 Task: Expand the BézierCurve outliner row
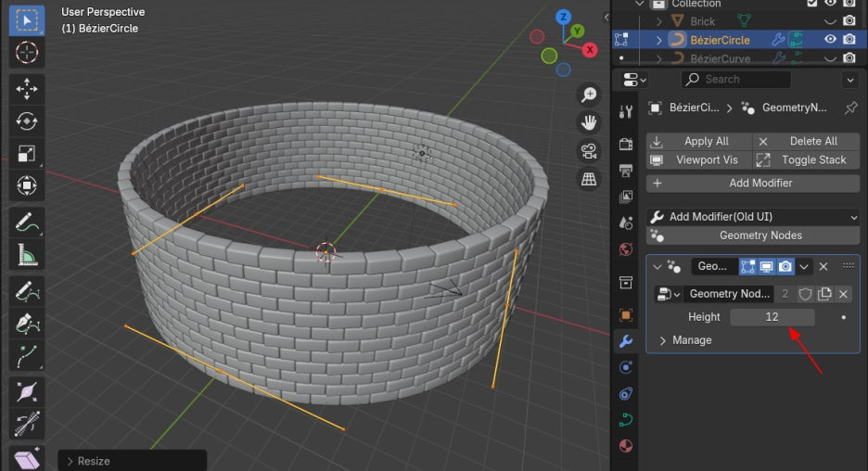[x=658, y=58]
